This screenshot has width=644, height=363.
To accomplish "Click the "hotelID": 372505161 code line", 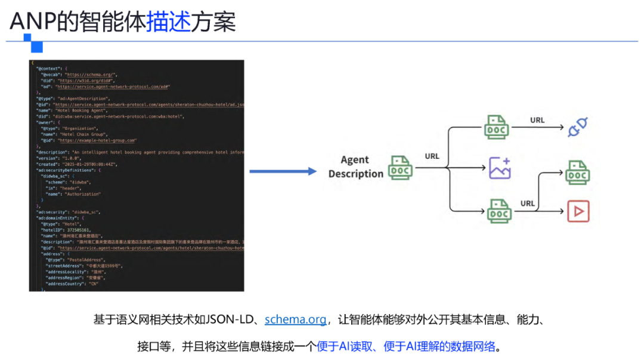I will [66, 230].
